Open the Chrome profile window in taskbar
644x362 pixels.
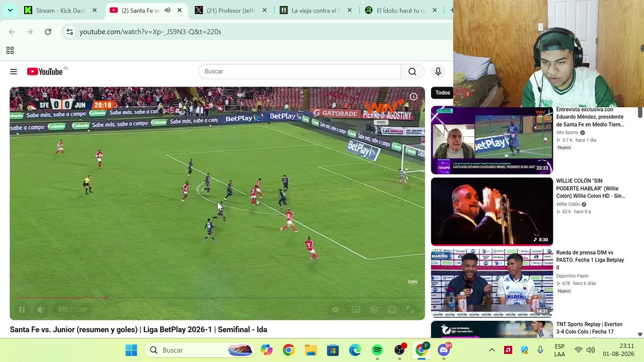[422, 350]
